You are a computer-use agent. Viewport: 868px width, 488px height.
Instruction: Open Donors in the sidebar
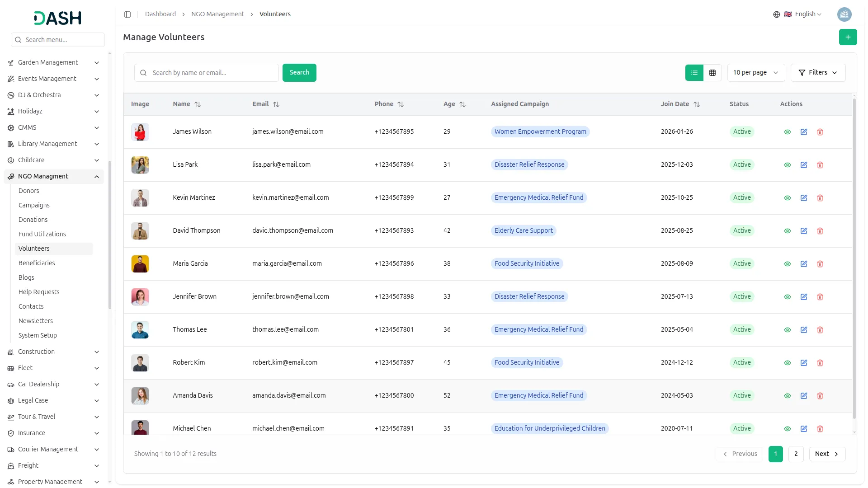[x=29, y=191]
